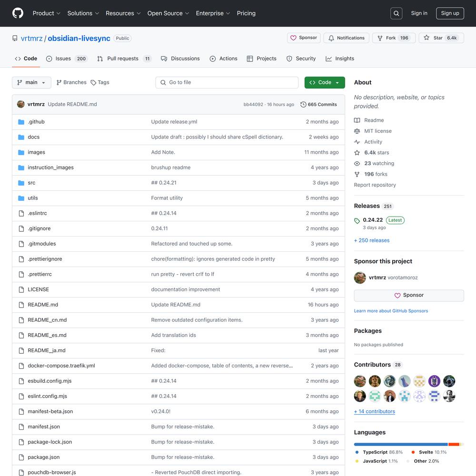Click the fork icon beside 196 forks
Screen dimensions: 476x476
coord(357,174)
